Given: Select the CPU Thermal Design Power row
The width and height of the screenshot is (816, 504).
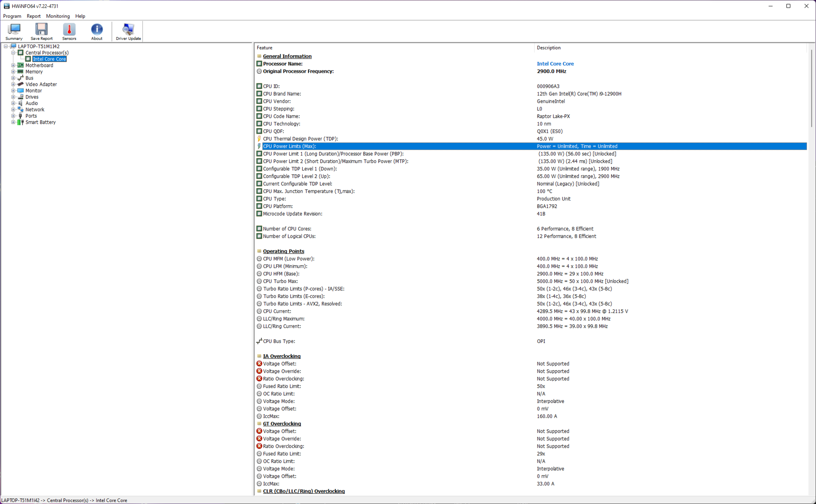Looking at the screenshot, I should click(x=300, y=139).
